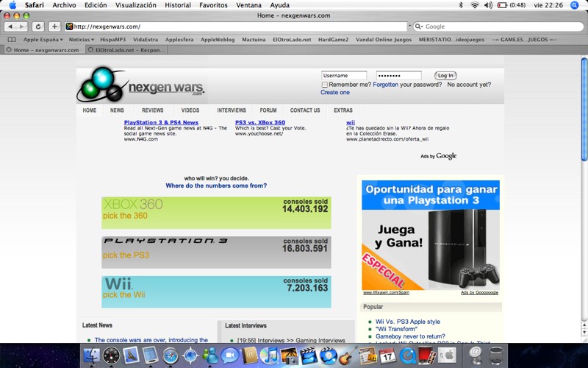Open Address Book in the Dock
The width and height of the screenshot is (588, 368).
250,355
